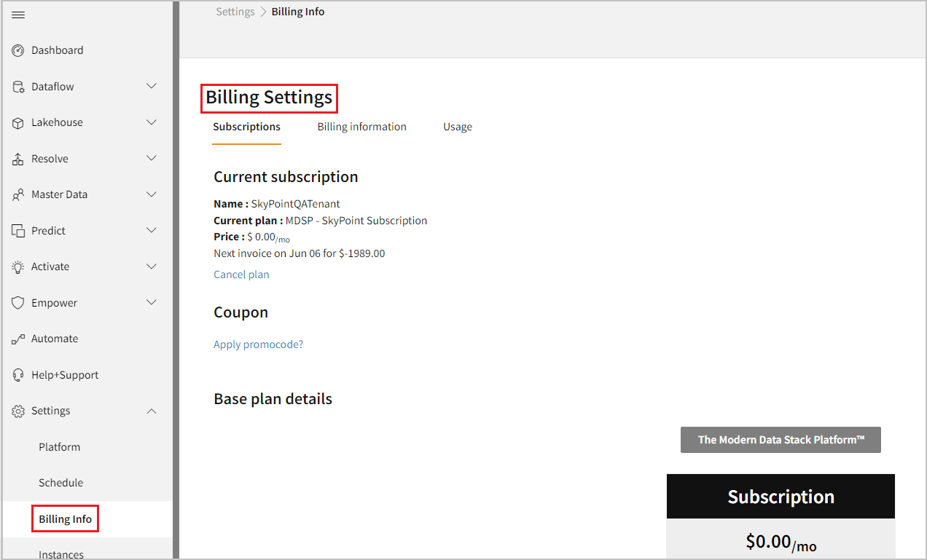Click the Billing Info breadcrumb text
927x560 pixels.
pyautogui.click(x=298, y=12)
